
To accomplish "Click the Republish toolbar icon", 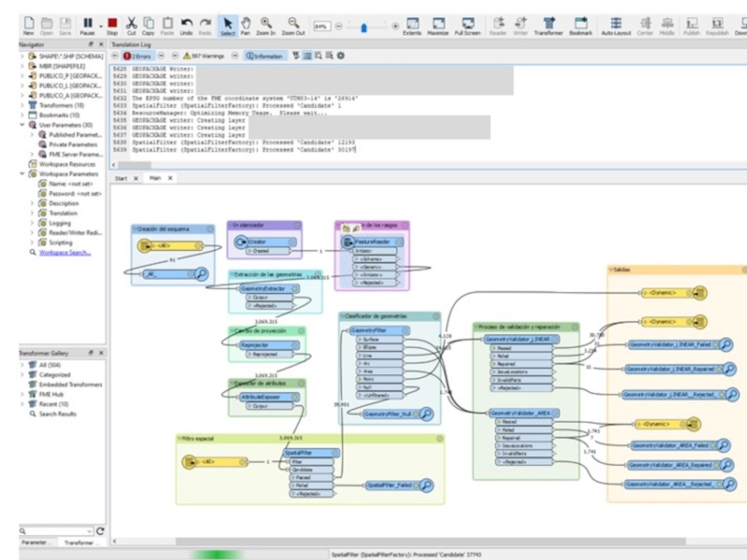I will tap(717, 25).
